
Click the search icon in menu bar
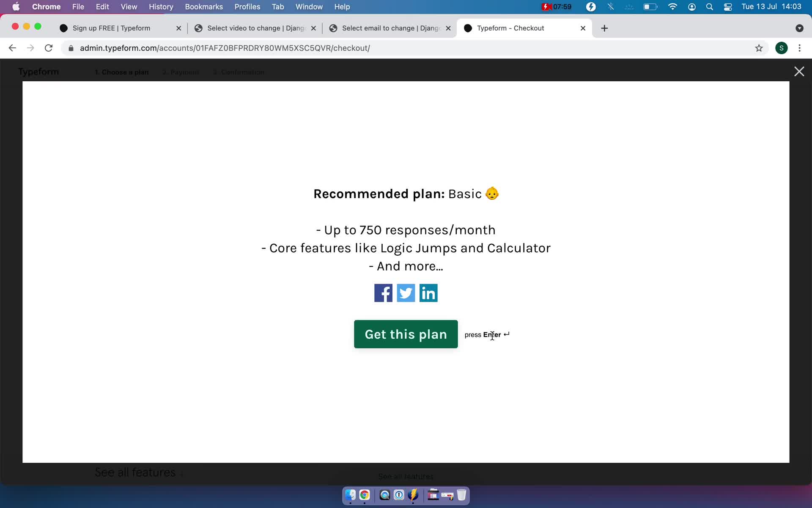click(x=709, y=6)
